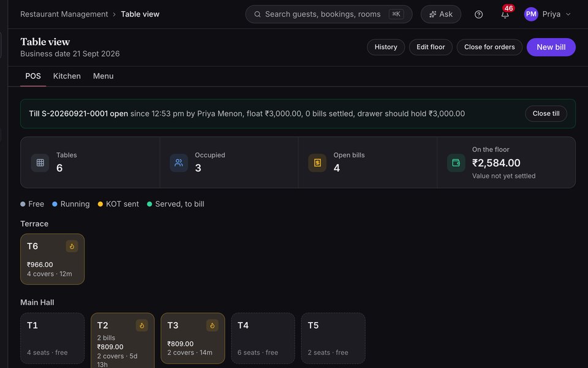Expand the Priya user menu chevron
Viewport: 588px width, 368px height.
pos(568,14)
